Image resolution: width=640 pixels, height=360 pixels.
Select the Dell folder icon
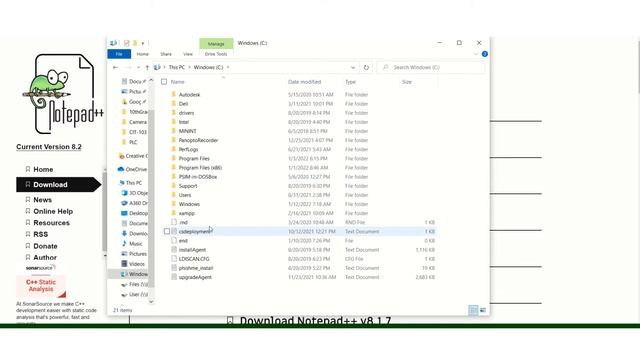[173, 104]
